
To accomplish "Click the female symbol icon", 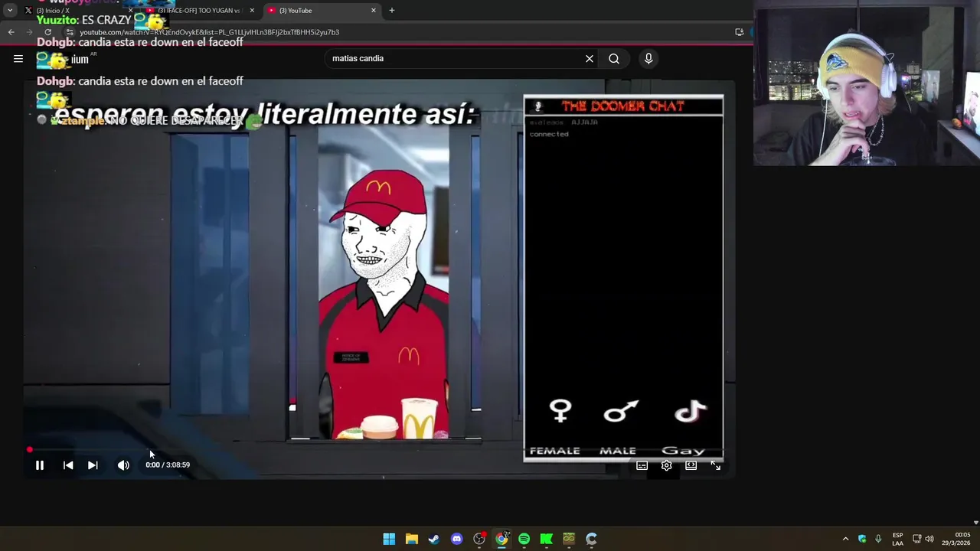I will (x=560, y=411).
